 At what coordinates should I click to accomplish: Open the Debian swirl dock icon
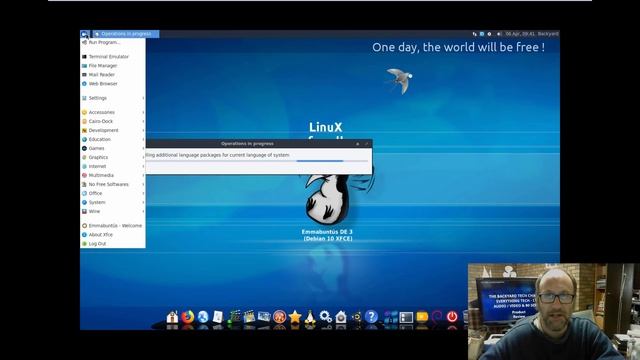437,317
